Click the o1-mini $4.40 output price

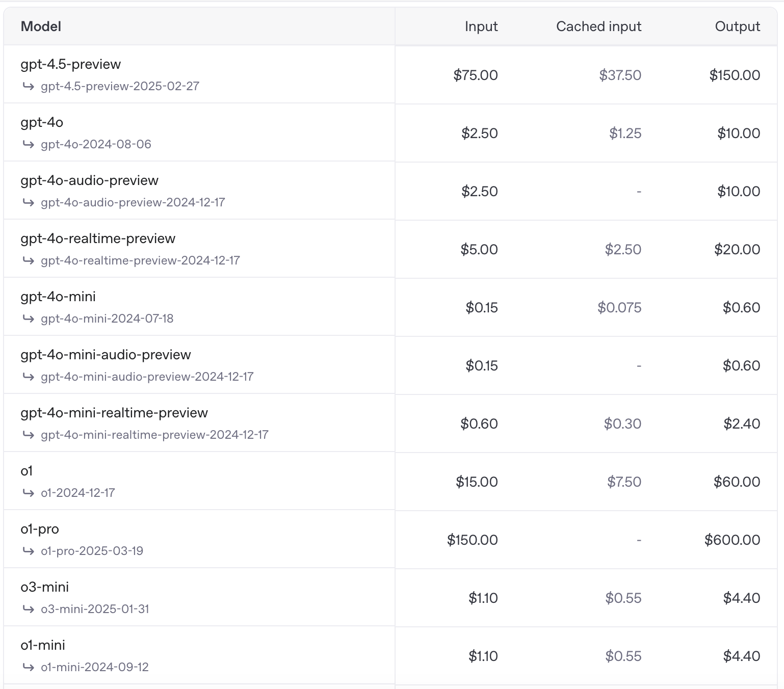point(742,656)
